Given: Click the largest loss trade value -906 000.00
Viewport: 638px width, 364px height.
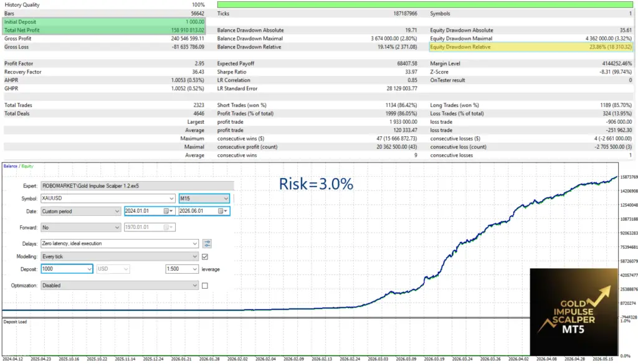Looking at the screenshot, I should pos(619,122).
